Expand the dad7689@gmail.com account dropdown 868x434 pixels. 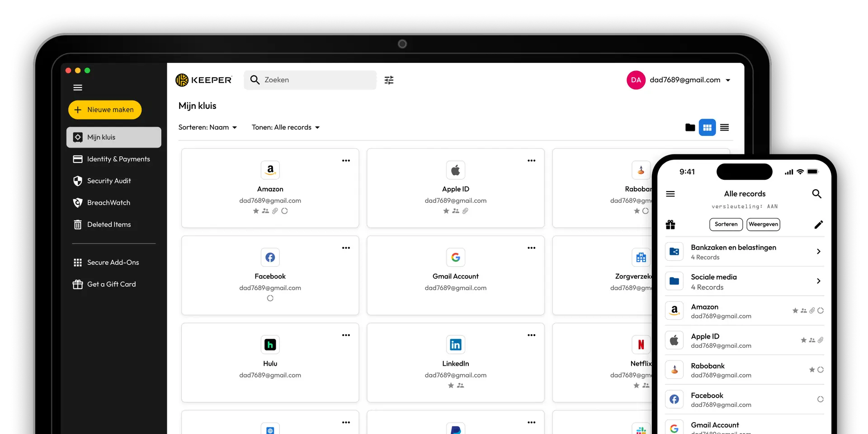click(728, 80)
